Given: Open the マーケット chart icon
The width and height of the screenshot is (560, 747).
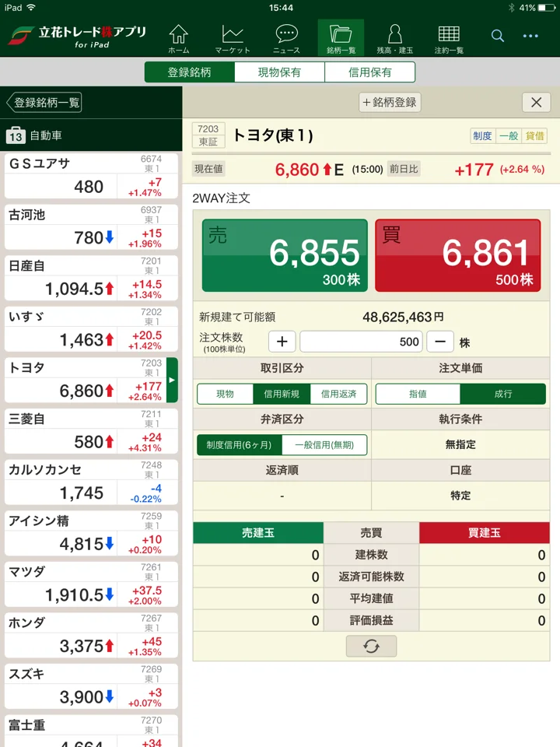Looking at the screenshot, I should click(x=233, y=38).
